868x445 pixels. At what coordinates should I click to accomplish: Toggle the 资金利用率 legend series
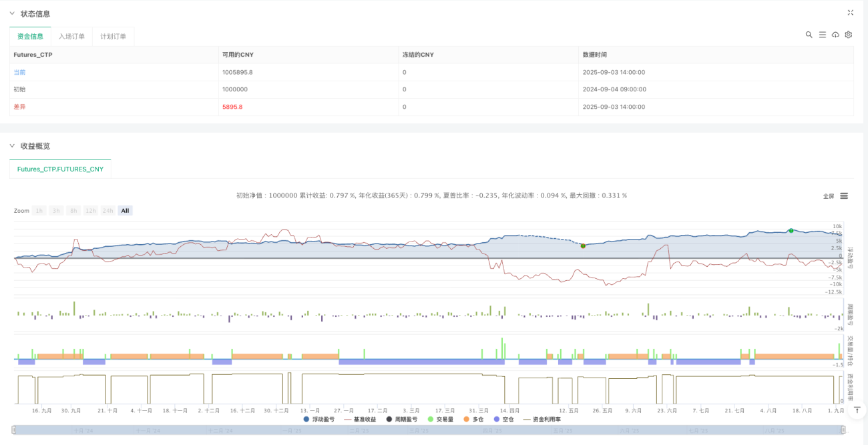(541, 419)
